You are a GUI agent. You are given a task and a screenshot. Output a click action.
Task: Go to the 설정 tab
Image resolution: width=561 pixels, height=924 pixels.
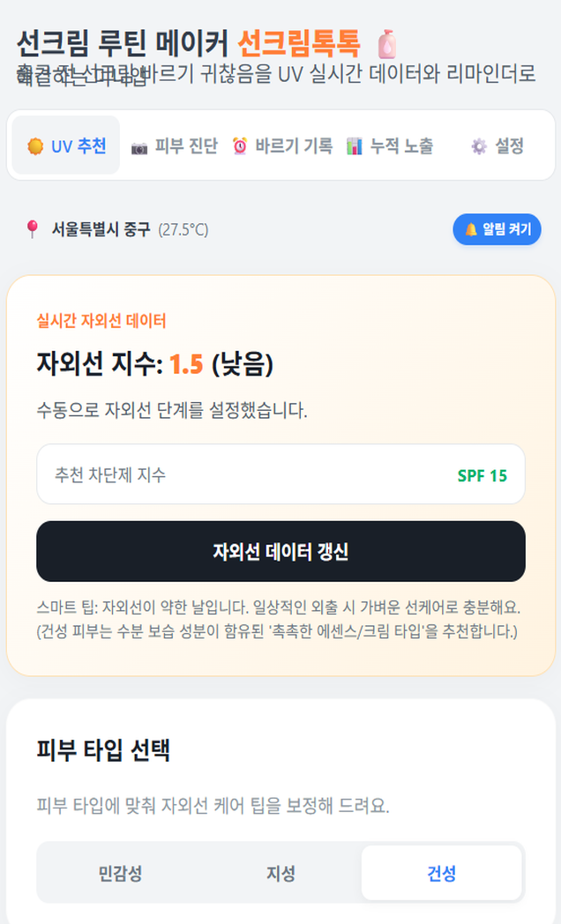click(497, 145)
